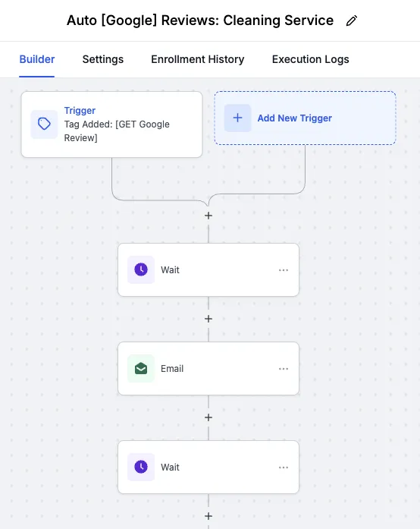420x529 pixels.
Task: Open options menu for second Wait step
Action: 284,468
